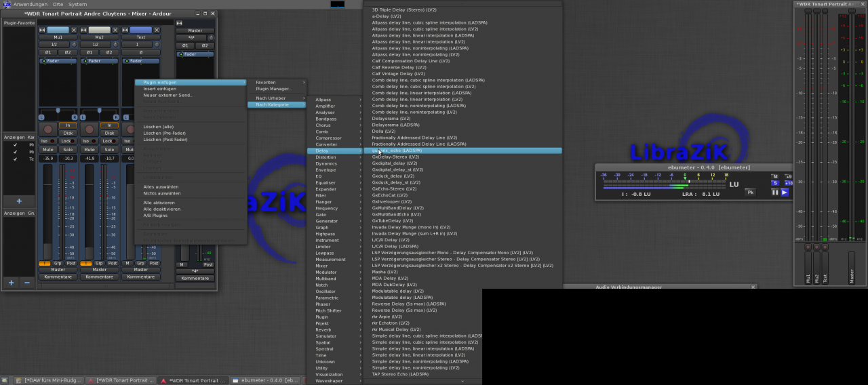The width and height of the screenshot is (868, 385).
Task: Click the Grp button on Mu1 strip
Action: [58, 263]
